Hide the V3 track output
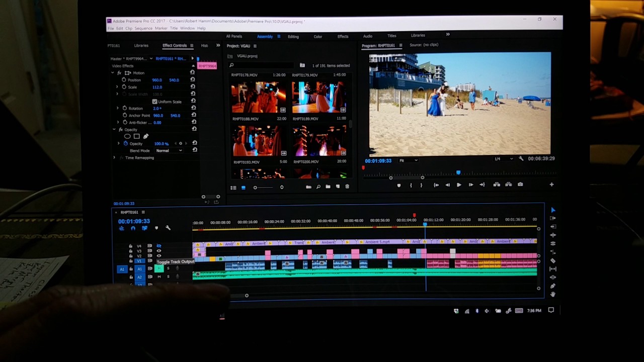Viewport: 644px width, 362px height. (159, 251)
